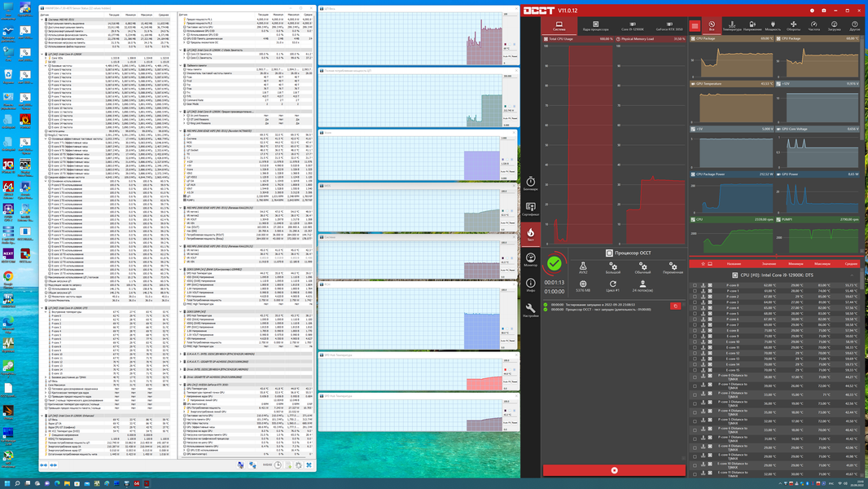Switch to Ядра процессора tab in OCCT
Image resolution: width=868 pixels, height=489 pixels.
[596, 26]
